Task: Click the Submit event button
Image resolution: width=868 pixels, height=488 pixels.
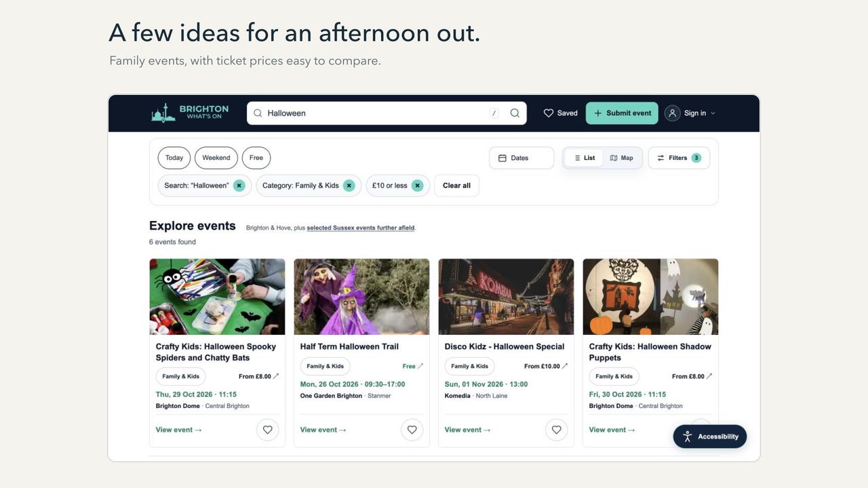Action: coord(622,113)
